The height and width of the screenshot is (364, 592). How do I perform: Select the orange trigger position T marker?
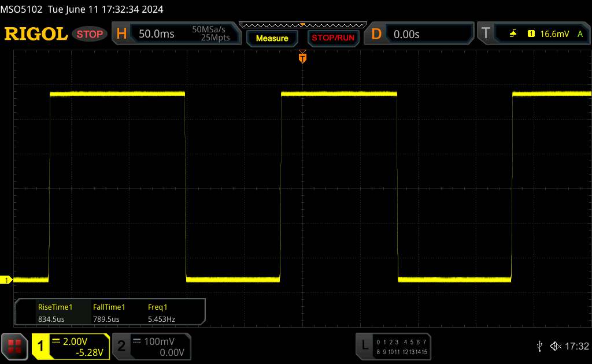(302, 58)
